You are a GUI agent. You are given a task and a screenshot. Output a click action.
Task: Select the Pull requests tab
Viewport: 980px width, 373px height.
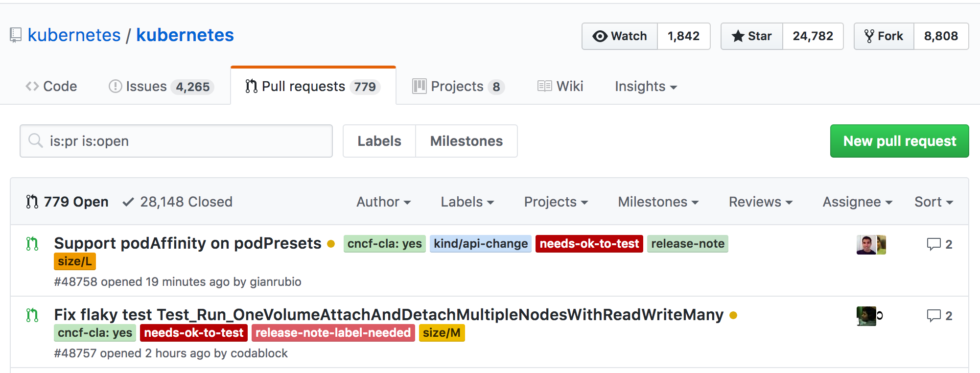pos(313,86)
